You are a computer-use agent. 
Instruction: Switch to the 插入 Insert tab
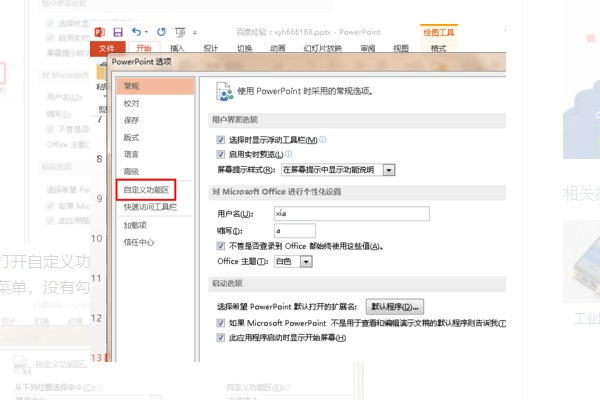[177, 48]
